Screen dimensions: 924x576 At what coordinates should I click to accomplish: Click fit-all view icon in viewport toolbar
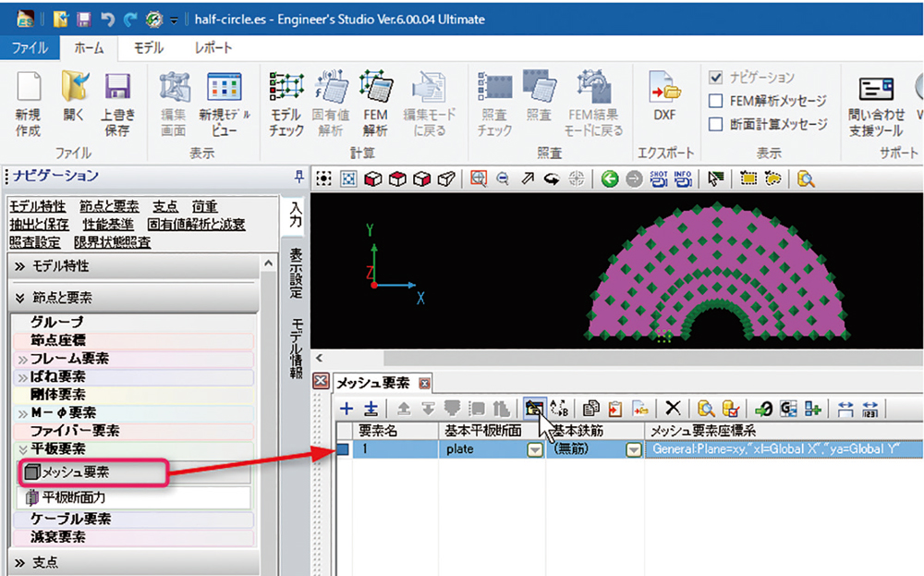[348, 178]
